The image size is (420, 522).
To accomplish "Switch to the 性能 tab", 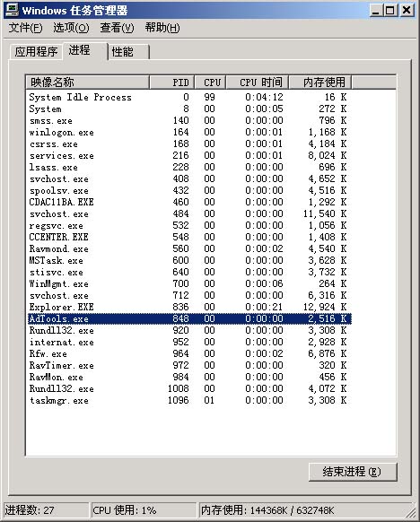I will click(x=128, y=52).
